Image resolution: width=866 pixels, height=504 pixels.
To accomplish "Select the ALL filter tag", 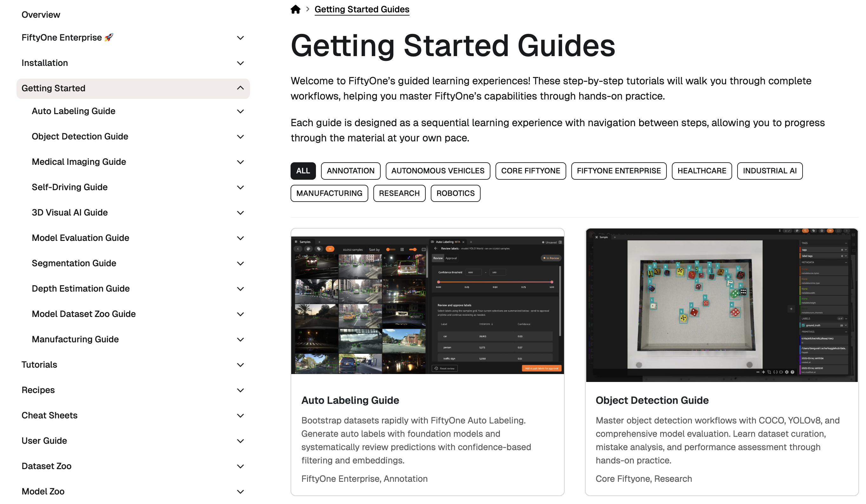I will pyautogui.click(x=303, y=171).
